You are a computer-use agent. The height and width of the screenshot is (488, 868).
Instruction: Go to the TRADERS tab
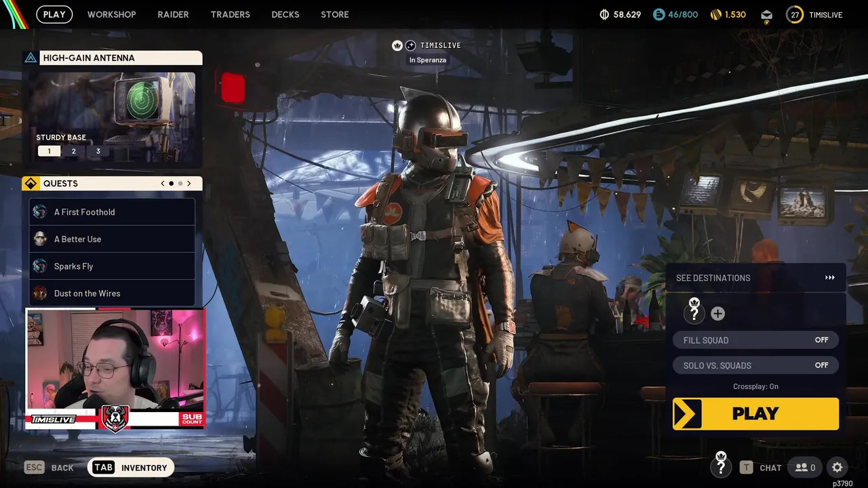pyautogui.click(x=230, y=14)
